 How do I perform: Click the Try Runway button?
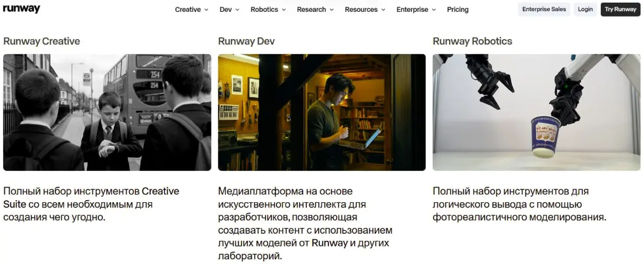[x=620, y=9]
